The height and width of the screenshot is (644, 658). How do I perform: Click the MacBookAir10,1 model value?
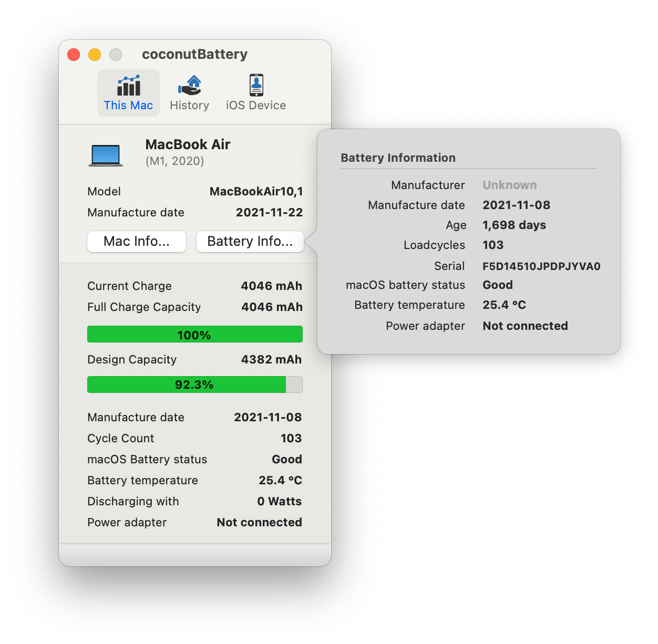[x=256, y=191]
